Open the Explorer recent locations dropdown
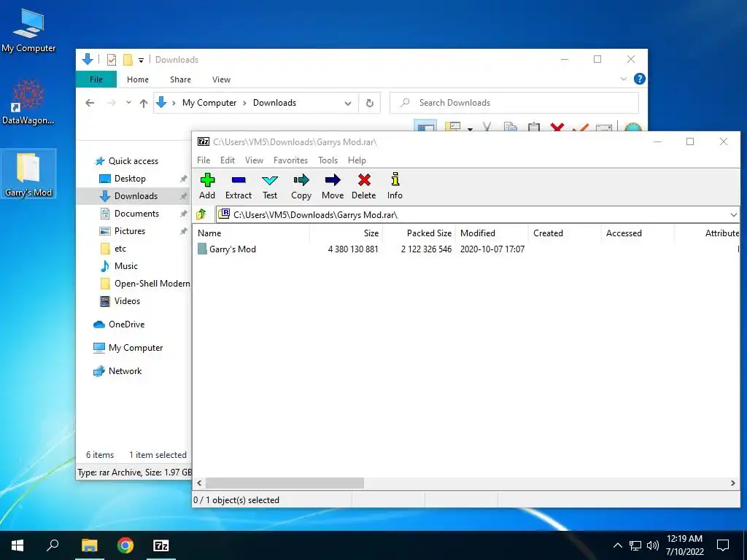747x560 pixels. pyautogui.click(x=128, y=103)
